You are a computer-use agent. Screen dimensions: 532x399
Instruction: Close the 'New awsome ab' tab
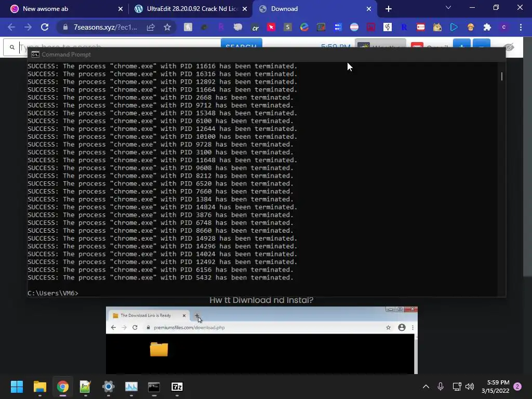coord(121,9)
